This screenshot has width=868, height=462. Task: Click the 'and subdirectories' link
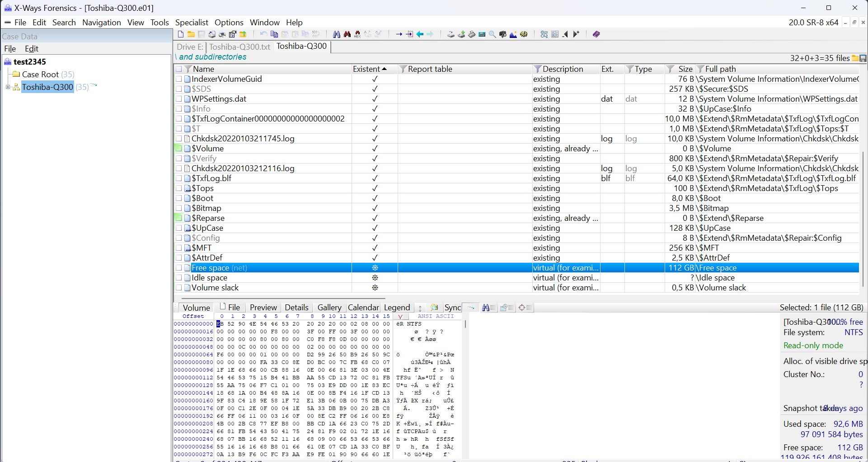[213, 57]
